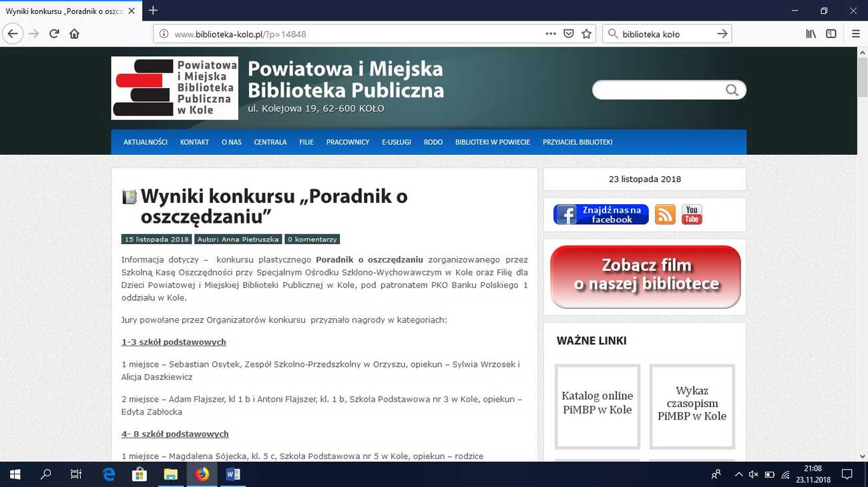
Task: Open the FILIE menu item
Action: 306,142
